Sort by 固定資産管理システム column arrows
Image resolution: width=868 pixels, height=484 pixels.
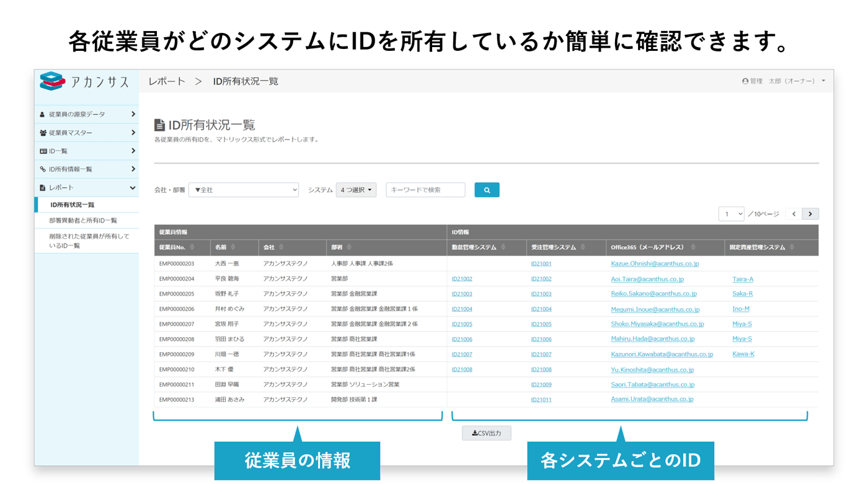[792, 247]
